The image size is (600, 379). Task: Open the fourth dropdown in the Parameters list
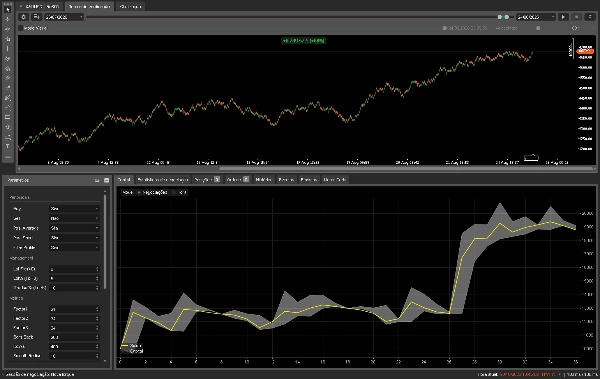[x=74, y=238]
